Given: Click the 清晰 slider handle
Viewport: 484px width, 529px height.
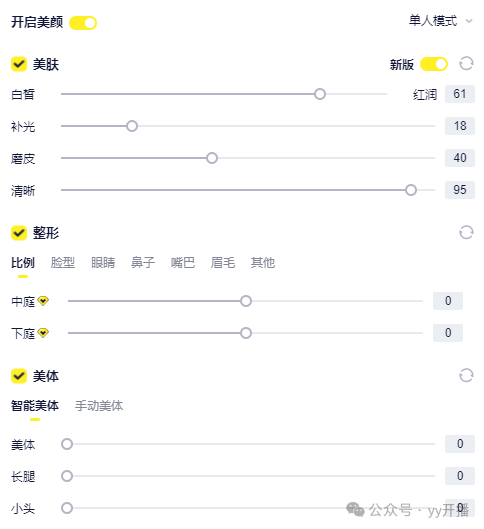Looking at the screenshot, I should pos(411,190).
